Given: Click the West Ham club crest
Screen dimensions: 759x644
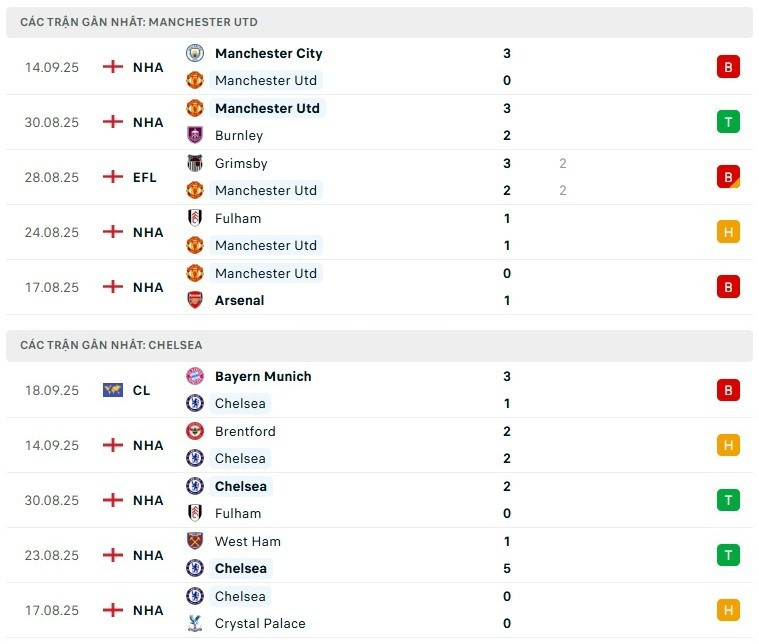Looking at the screenshot, I should click(x=195, y=541).
